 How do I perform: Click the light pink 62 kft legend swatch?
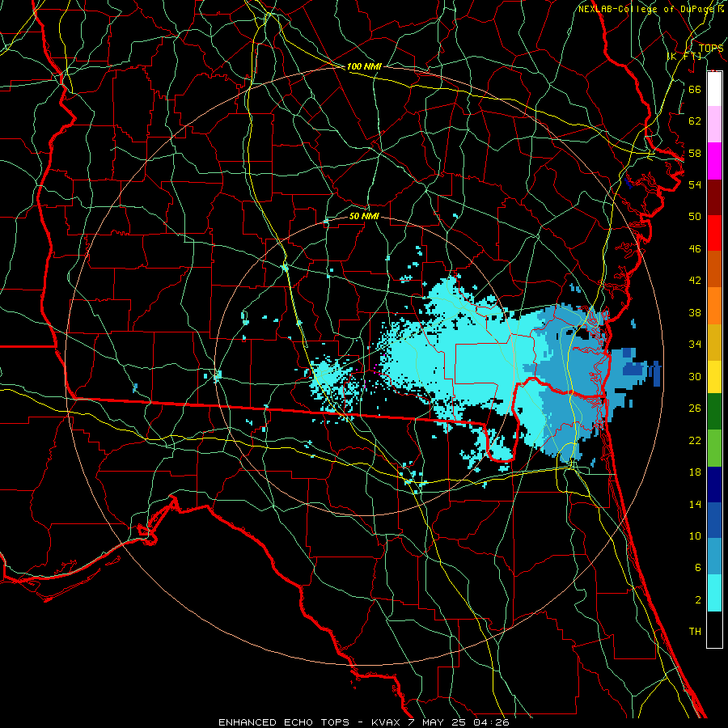(x=714, y=124)
